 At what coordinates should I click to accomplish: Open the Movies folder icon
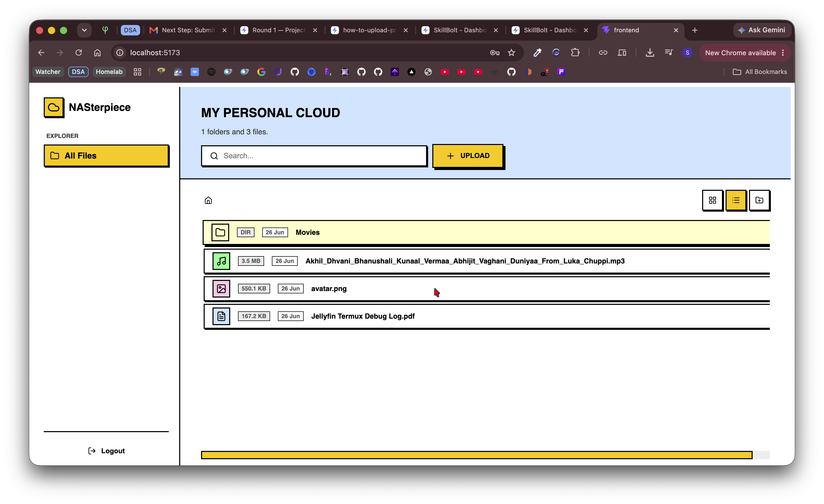tap(220, 232)
